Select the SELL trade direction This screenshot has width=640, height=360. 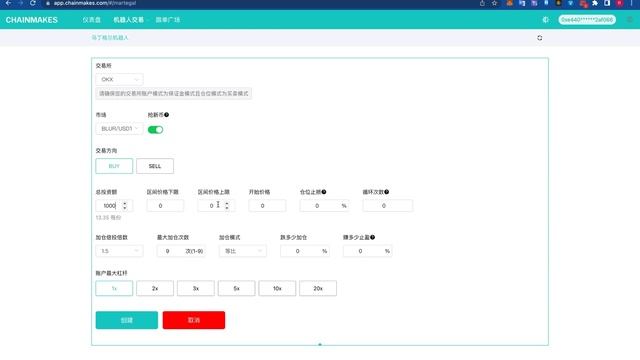pyautogui.click(x=155, y=166)
